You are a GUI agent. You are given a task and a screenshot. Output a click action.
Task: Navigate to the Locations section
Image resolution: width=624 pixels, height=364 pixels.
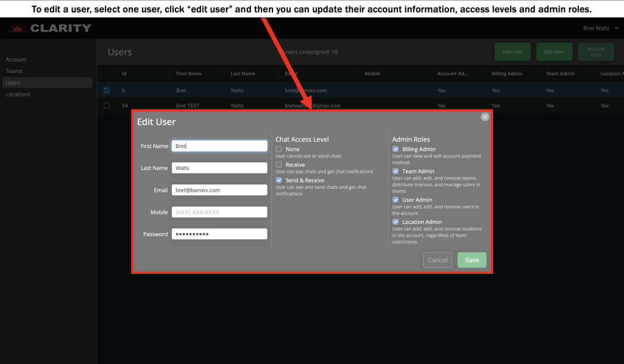18,94
